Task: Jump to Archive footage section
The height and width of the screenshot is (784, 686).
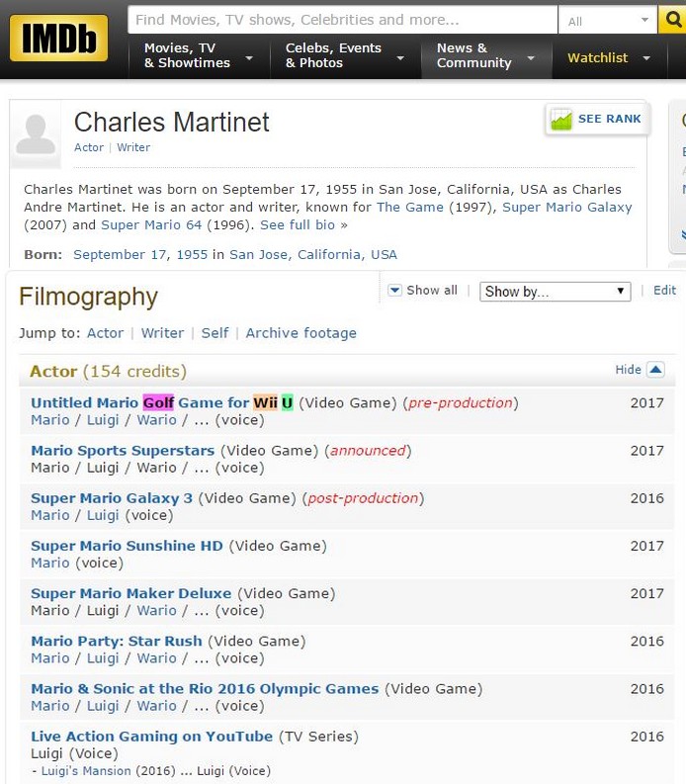Action: click(x=301, y=333)
